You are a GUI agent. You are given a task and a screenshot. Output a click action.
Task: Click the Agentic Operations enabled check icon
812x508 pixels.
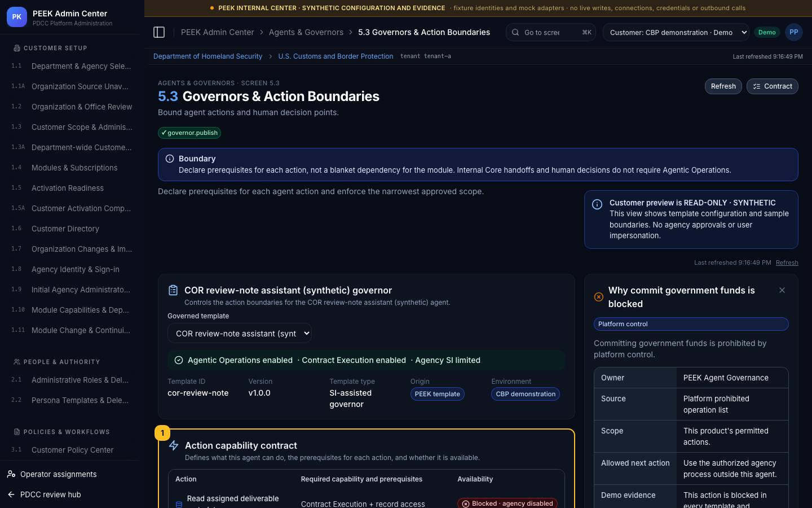coord(179,360)
